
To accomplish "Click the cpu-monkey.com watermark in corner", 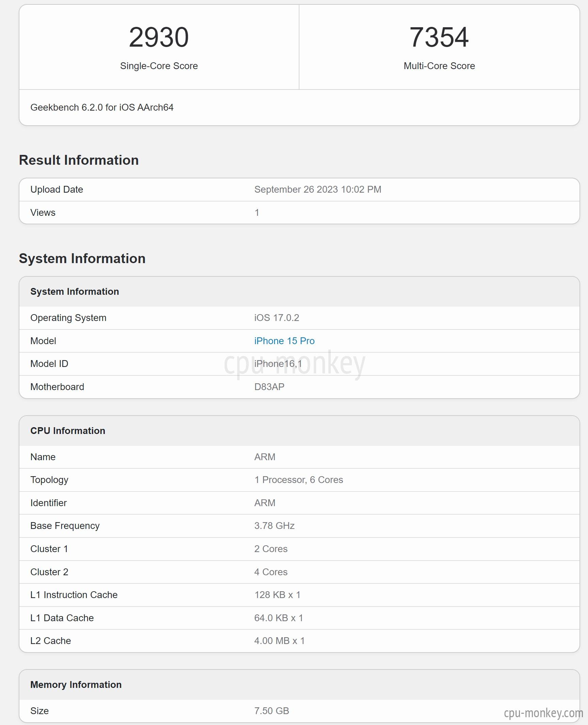I will coord(543,713).
